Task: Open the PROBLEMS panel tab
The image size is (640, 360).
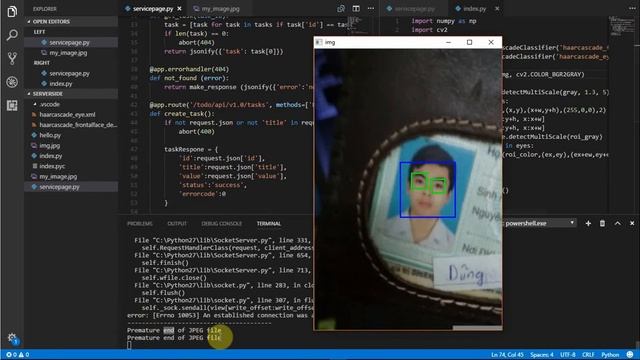Action: click(x=140, y=224)
